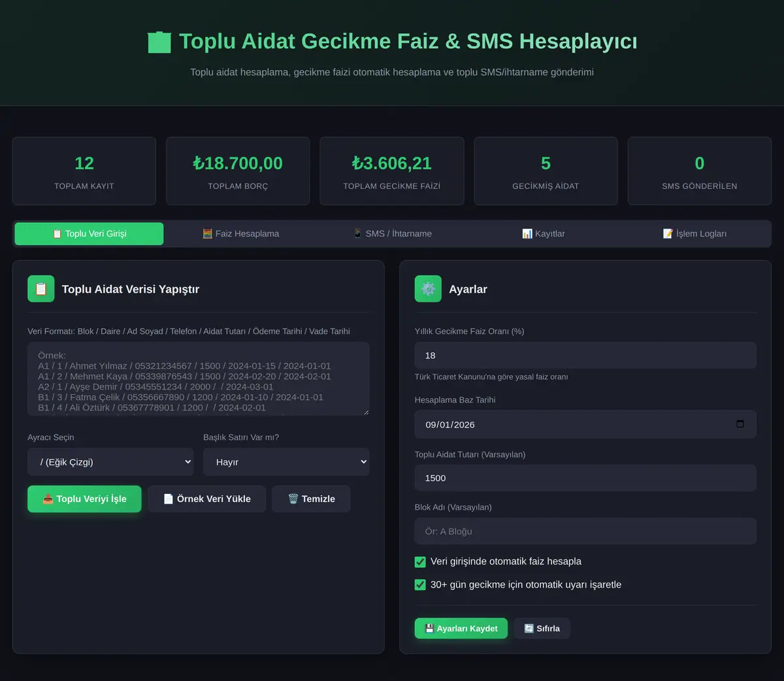Click the Temizle button
The image size is (784, 681).
tap(311, 499)
